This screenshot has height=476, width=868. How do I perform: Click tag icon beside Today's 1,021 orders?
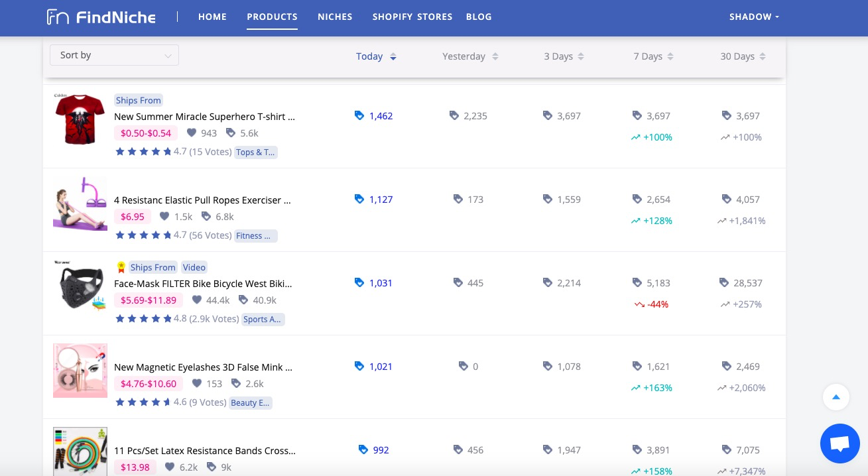(x=359, y=367)
